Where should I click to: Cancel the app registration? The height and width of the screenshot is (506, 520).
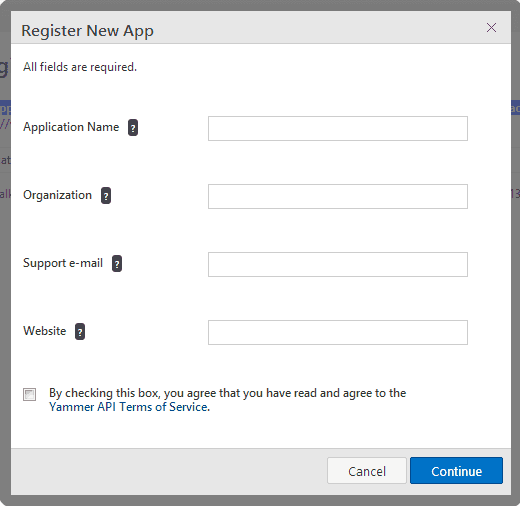coord(367,471)
